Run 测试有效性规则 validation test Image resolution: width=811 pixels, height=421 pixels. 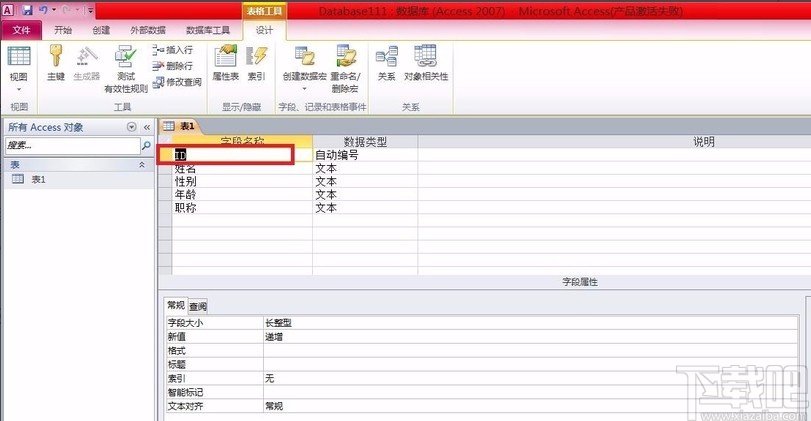[x=126, y=69]
